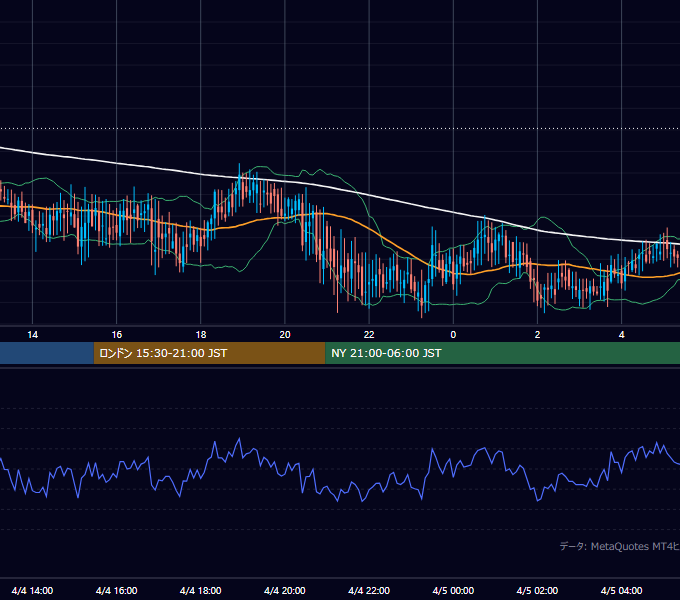Image resolution: width=680 pixels, height=600 pixels.
Task: Click the 4/5 04:00 time label
Action: 621,590
